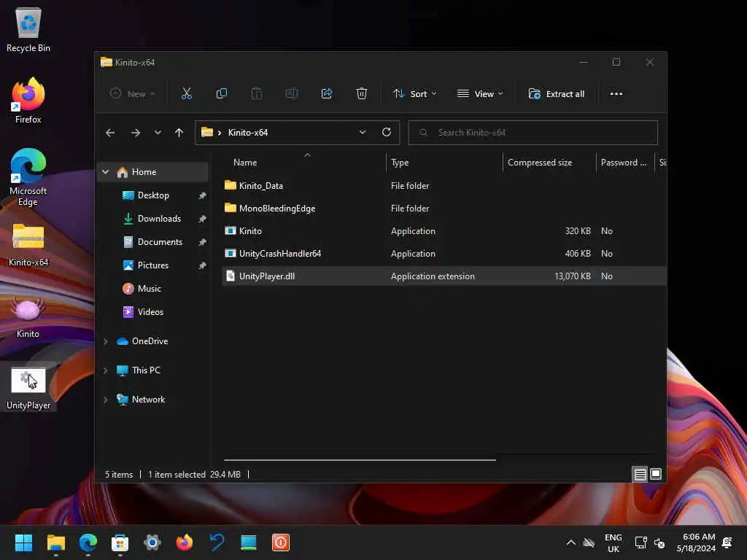Open notifications bell in system tray
Image resolution: width=747 pixels, height=560 pixels.
click(727, 542)
